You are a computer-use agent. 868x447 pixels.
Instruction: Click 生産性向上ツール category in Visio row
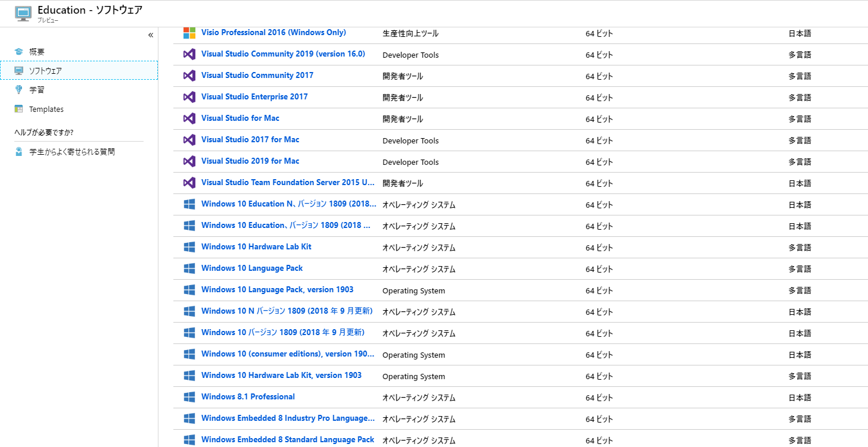click(410, 33)
